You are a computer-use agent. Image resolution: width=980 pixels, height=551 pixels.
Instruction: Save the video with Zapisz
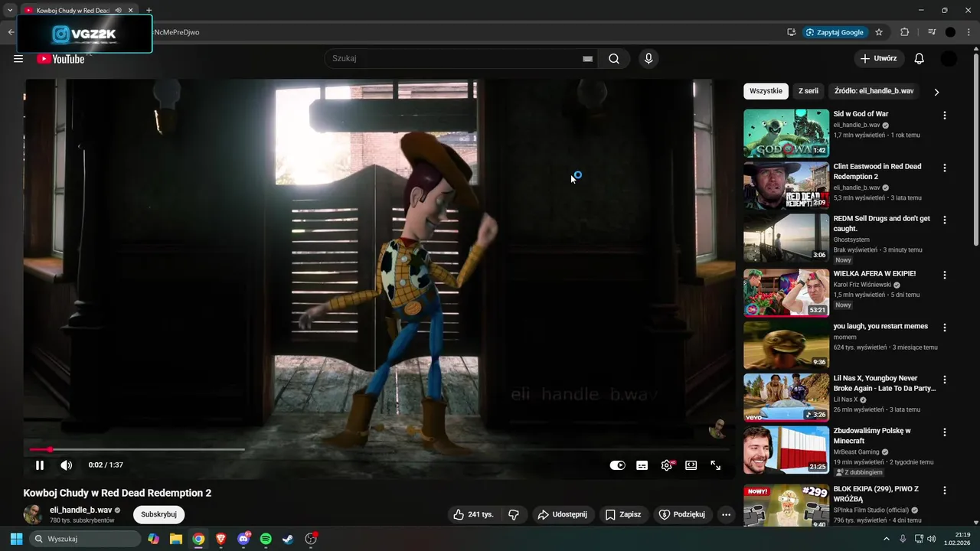click(623, 514)
